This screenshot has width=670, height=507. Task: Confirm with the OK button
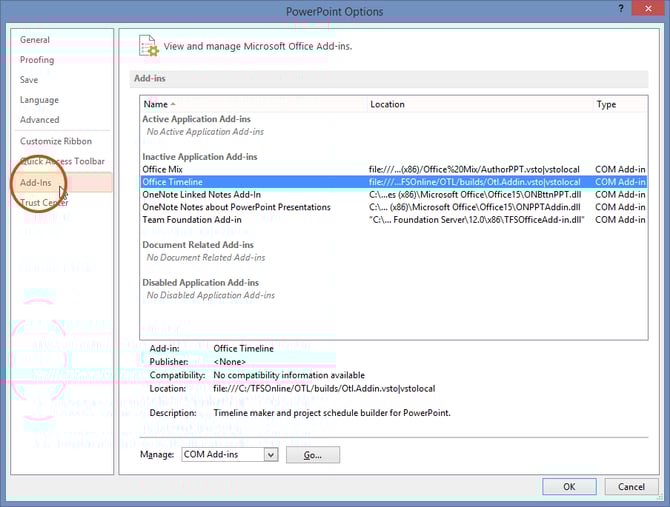pyautogui.click(x=569, y=487)
